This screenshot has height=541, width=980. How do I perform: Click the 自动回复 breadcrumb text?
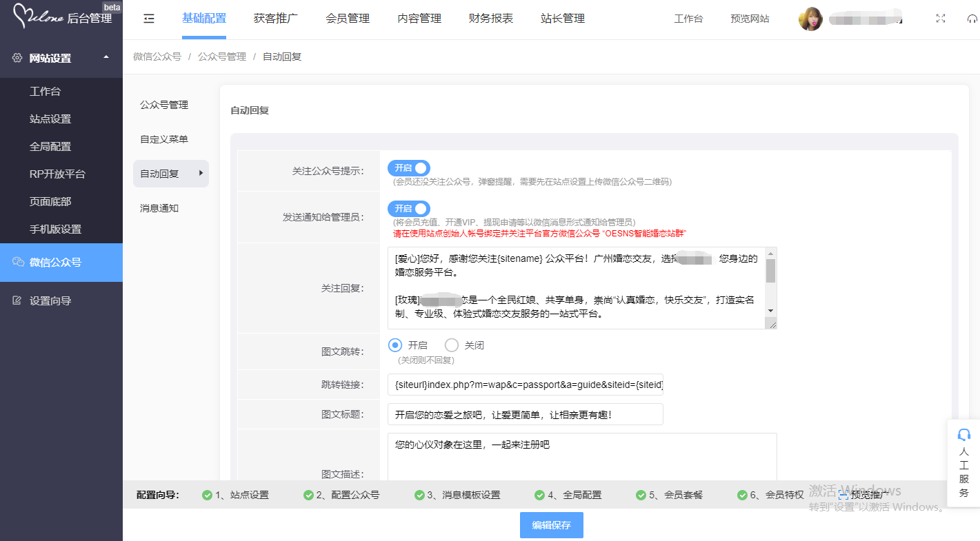click(x=282, y=57)
